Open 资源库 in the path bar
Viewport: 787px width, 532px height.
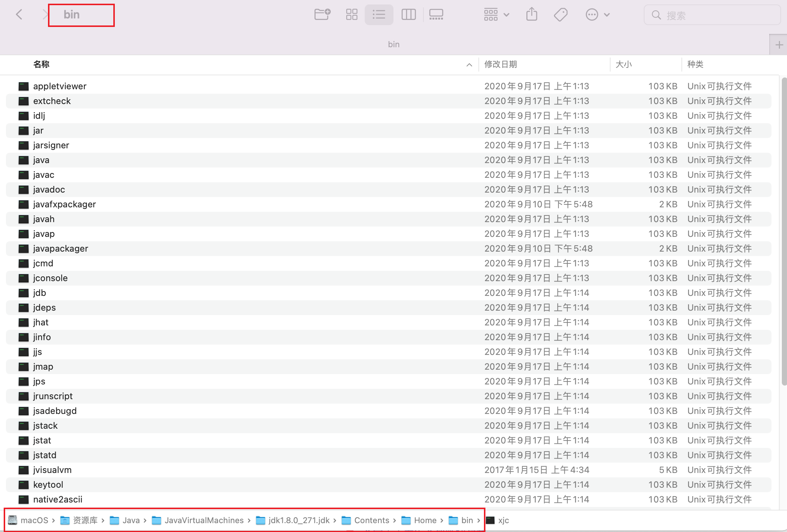[x=79, y=520]
